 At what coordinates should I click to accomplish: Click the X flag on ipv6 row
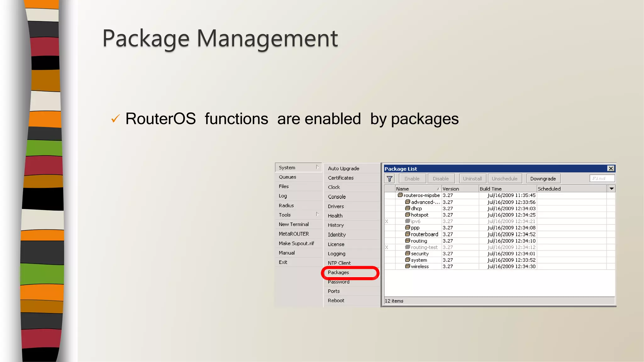[387, 221]
